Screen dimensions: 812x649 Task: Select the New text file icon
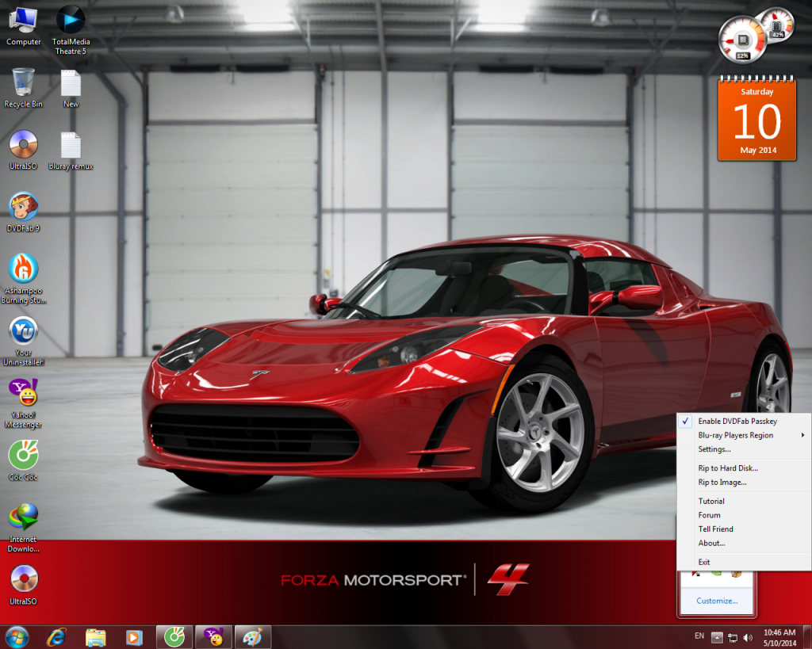point(71,88)
